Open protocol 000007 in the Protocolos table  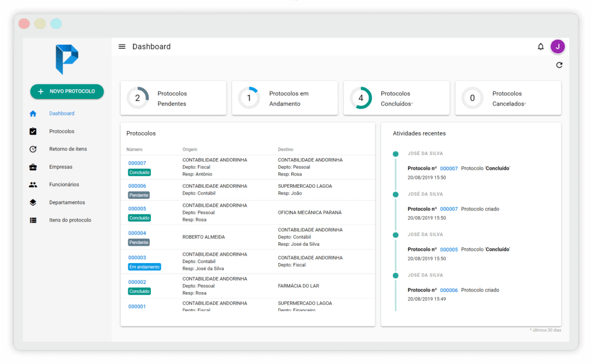click(x=137, y=163)
